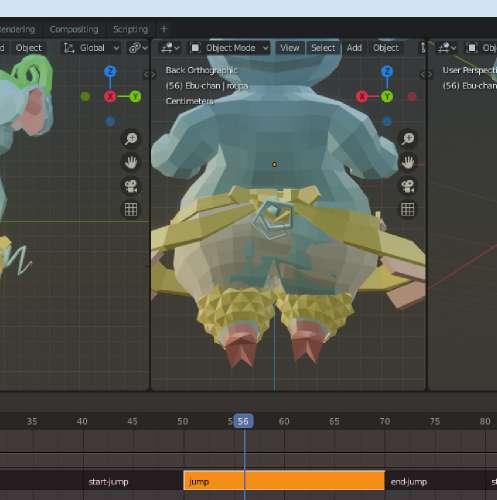The height and width of the screenshot is (500, 497).
Task: Click the Back Orthographic view label
Action: 201,70
